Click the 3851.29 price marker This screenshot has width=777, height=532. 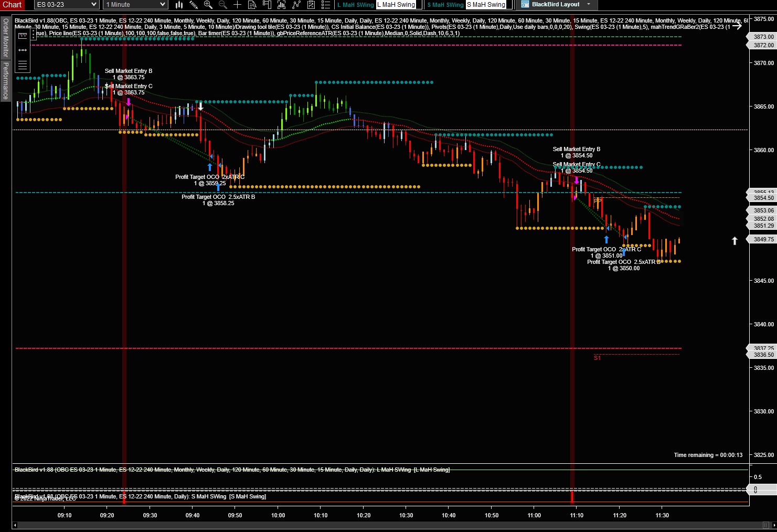(761, 226)
